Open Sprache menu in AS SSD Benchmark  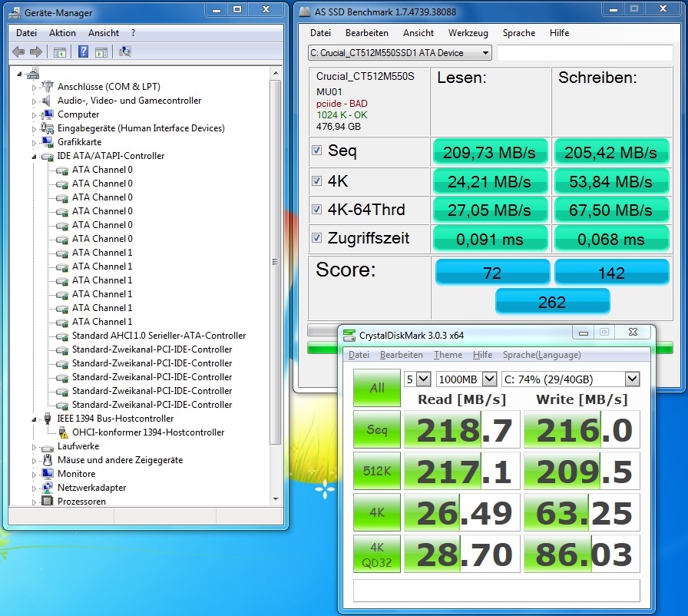[518, 33]
